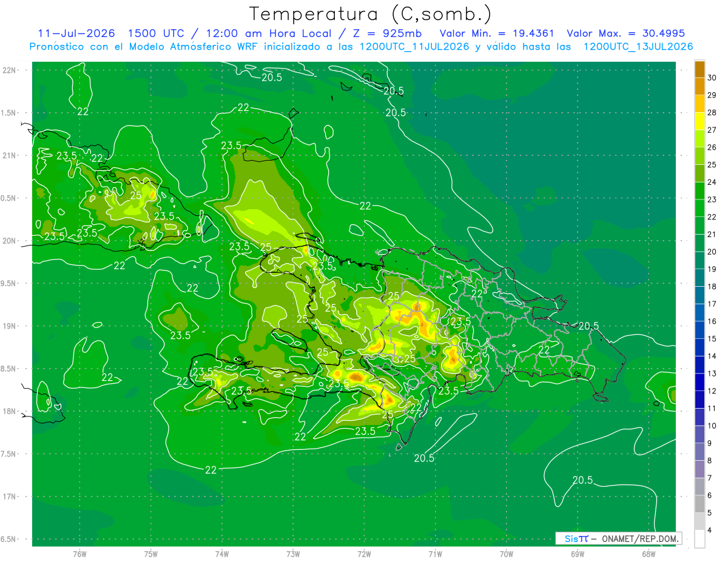Screen dimensions: 728x562
Task: Pick the dark blue swatch between 12 and 13
Action: pos(699,382)
